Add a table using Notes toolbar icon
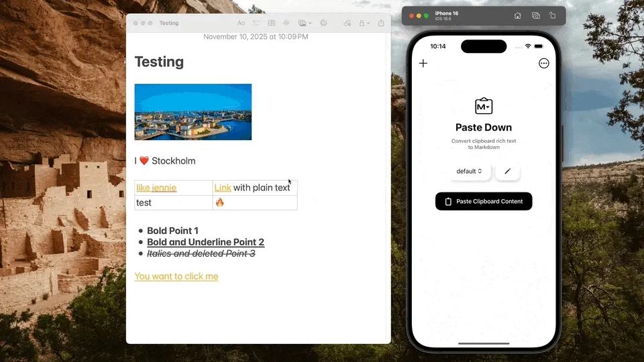This screenshot has height=362, width=644. click(272, 23)
